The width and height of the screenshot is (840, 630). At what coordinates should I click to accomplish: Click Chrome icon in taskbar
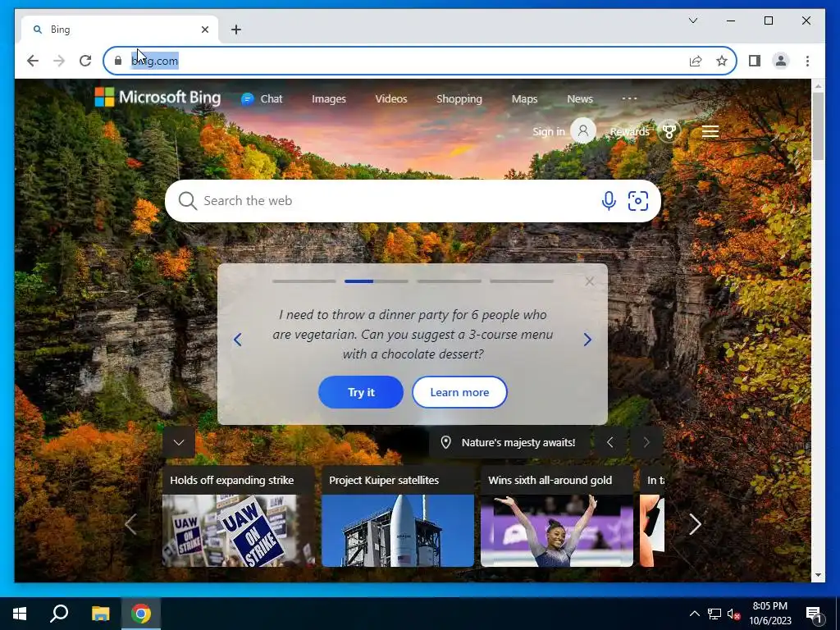click(x=141, y=614)
